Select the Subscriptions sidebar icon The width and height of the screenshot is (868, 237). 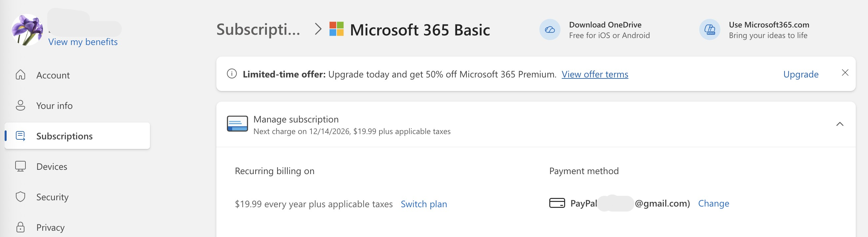[x=20, y=136]
